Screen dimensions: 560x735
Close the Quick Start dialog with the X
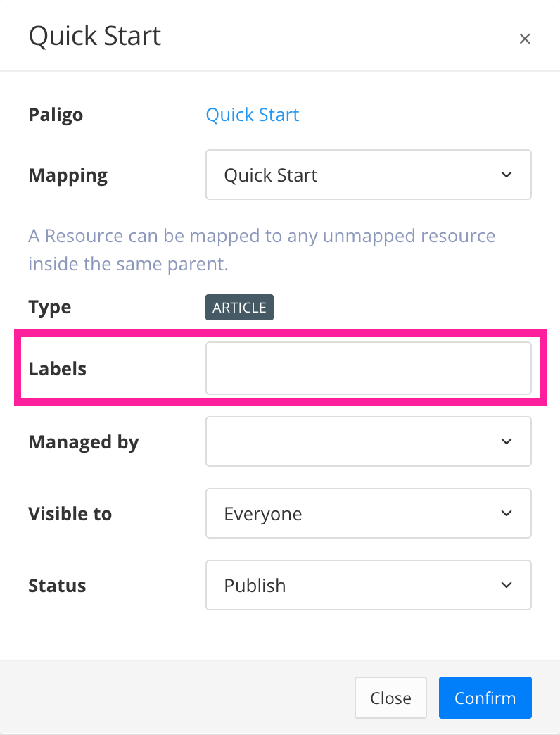click(x=525, y=39)
